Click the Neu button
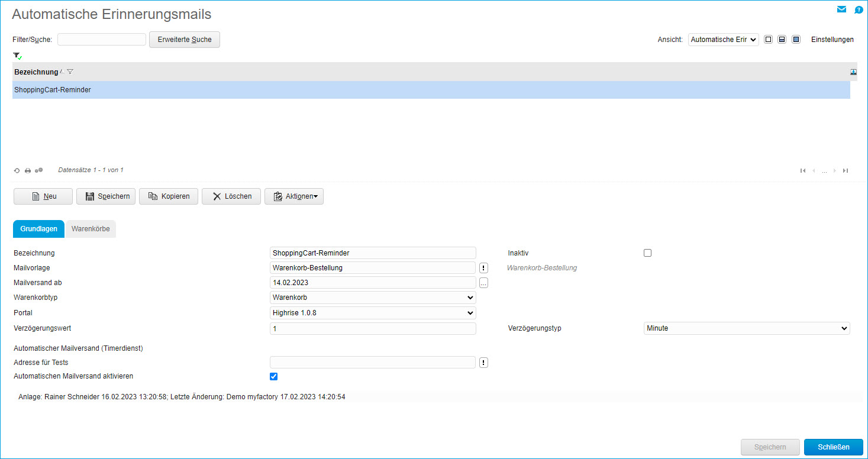 (43, 196)
